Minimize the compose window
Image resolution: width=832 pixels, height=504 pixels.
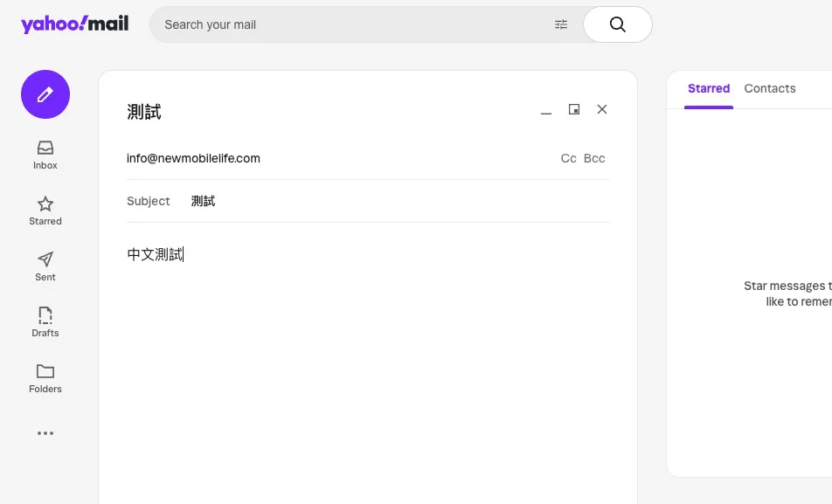(546, 110)
